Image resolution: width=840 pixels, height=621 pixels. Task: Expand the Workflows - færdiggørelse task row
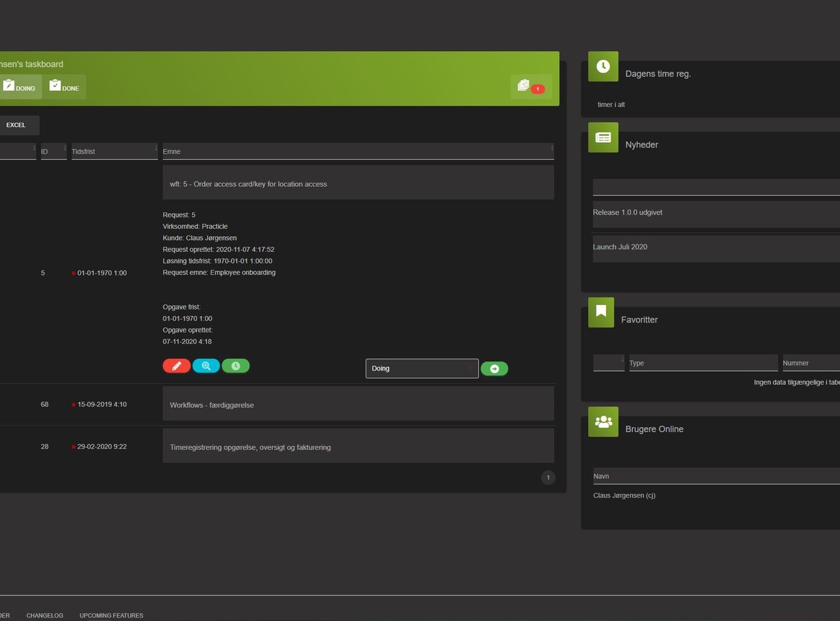pyautogui.click(x=358, y=404)
